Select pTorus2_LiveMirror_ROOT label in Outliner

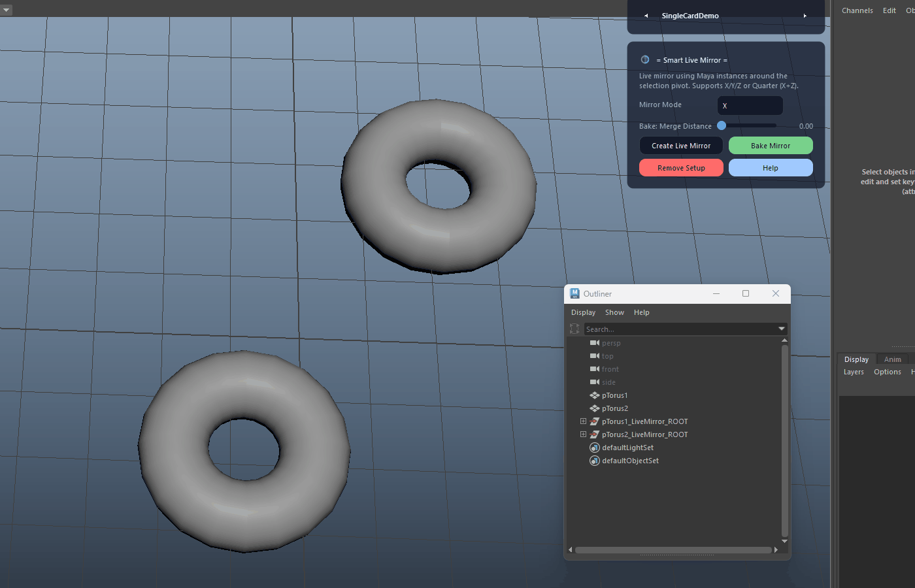pos(644,434)
